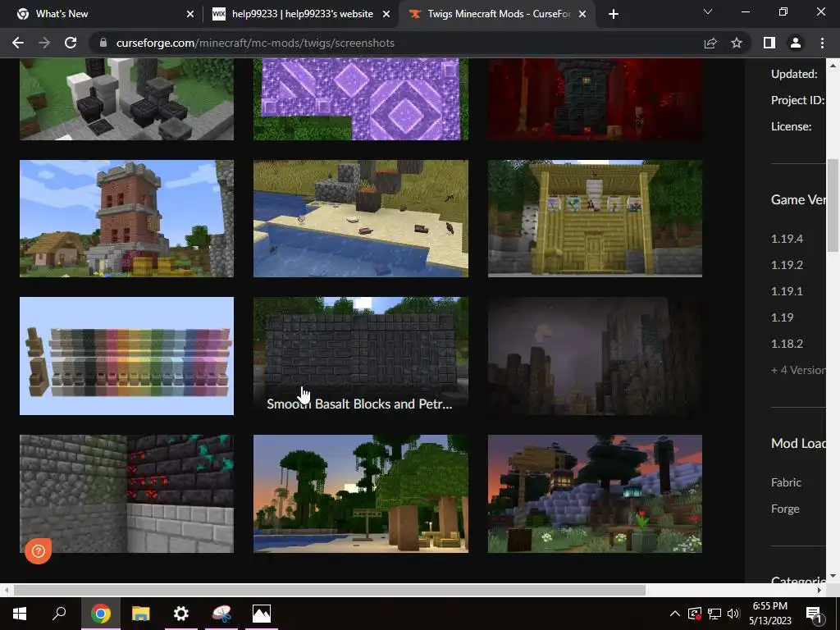Open Settings gear in the taskbar
Viewport: 840px width, 630px height.
tap(181, 614)
